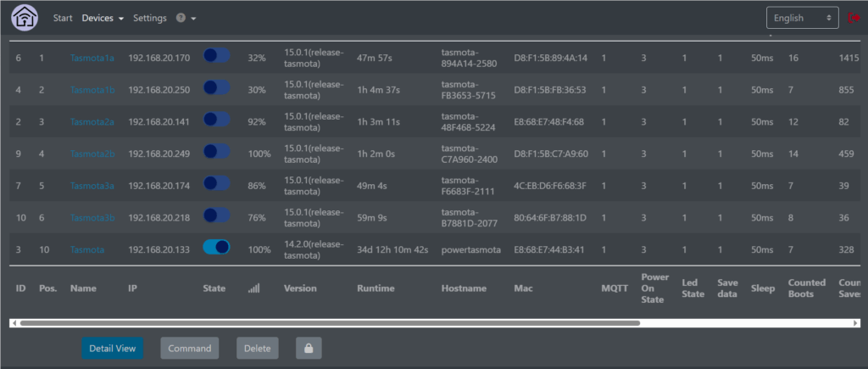Sort by the Counted Boots header
The width and height of the screenshot is (868, 369).
(807, 288)
